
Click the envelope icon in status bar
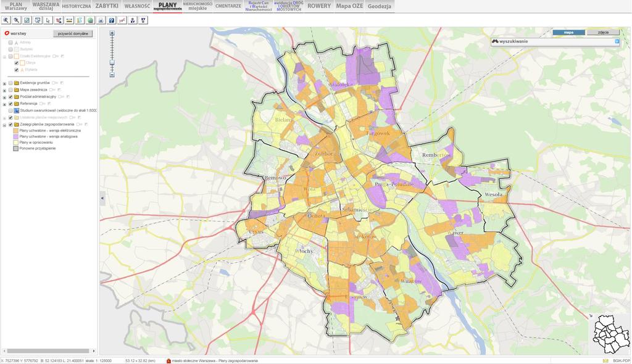[605, 361]
